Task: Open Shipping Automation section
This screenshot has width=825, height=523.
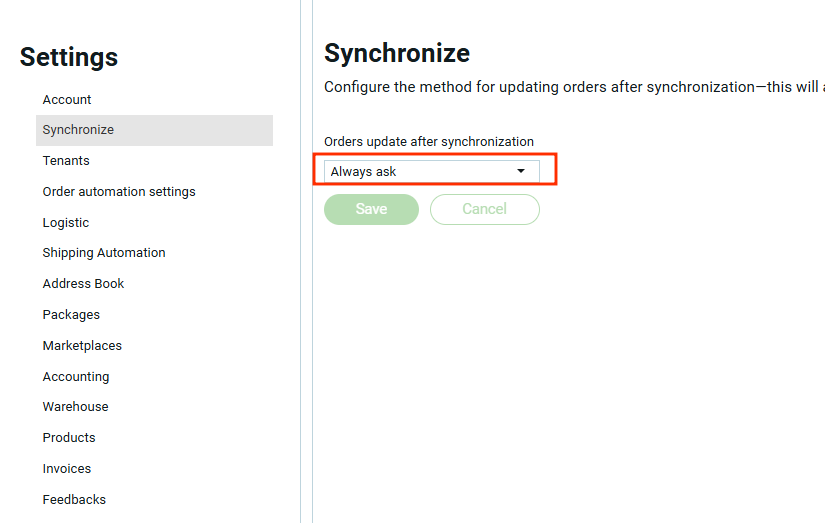Action: (104, 253)
